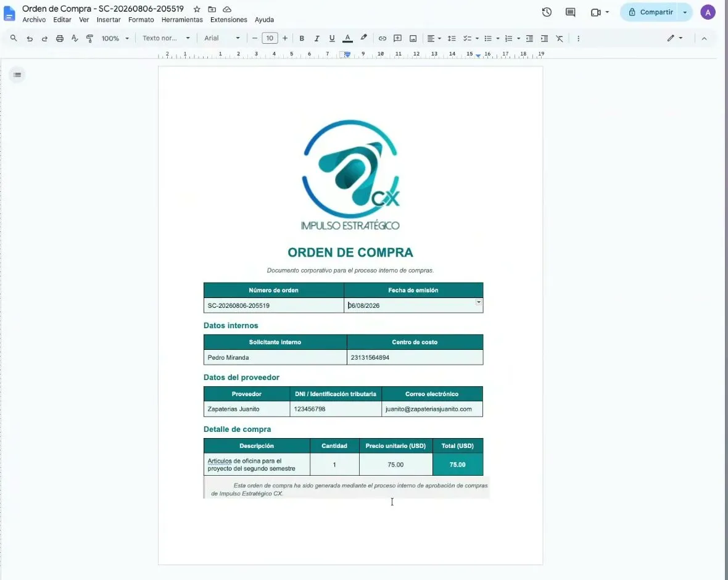Increase the font size
This screenshot has width=728, height=580.
[285, 38]
